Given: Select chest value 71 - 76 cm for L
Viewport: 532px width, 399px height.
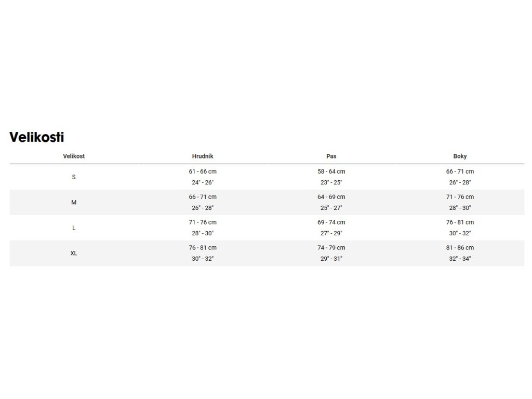Looking at the screenshot, I should (x=203, y=222).
